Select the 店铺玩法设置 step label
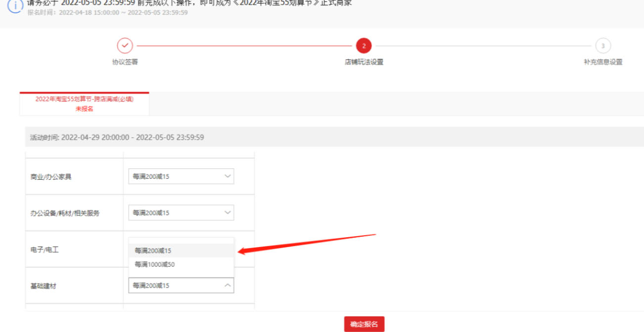 (x=364, y=62)
